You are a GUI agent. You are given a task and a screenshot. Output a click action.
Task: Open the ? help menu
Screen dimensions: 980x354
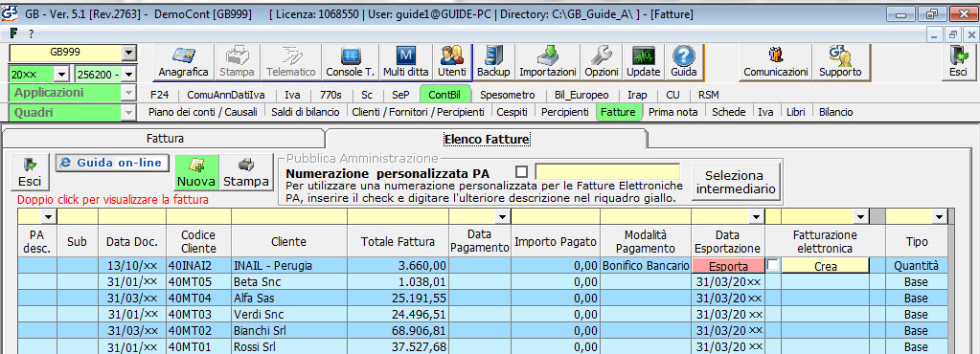(x=32, y=33)
